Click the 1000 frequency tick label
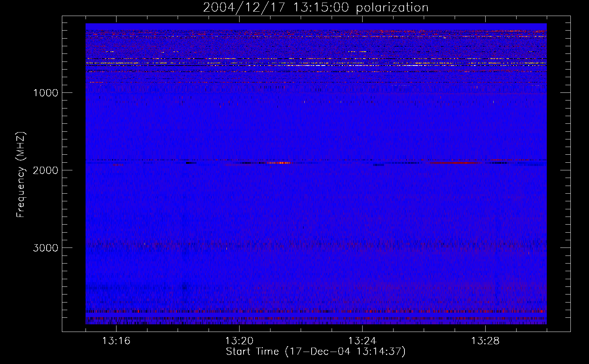This screenshot has width=589, height=364. point(46,93)
